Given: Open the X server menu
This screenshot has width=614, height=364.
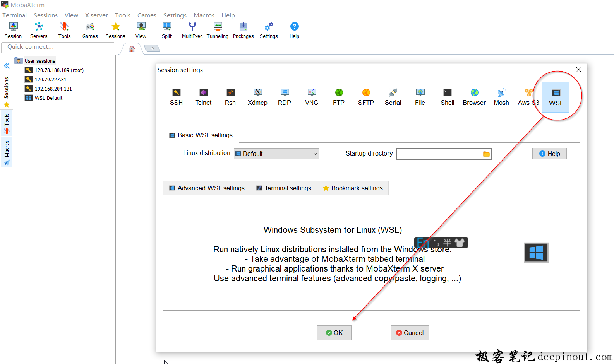Looking at the screenshot, I should coord(96,15).
